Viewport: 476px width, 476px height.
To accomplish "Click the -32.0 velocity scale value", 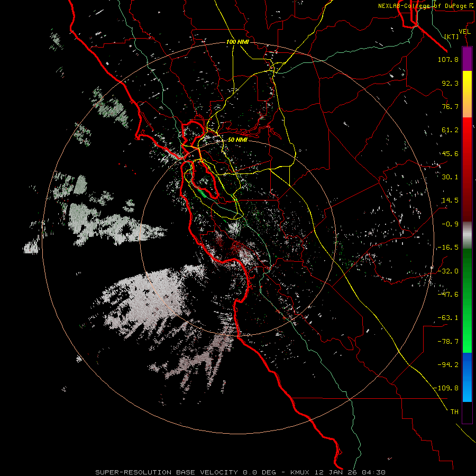I will tap(448, 271).
